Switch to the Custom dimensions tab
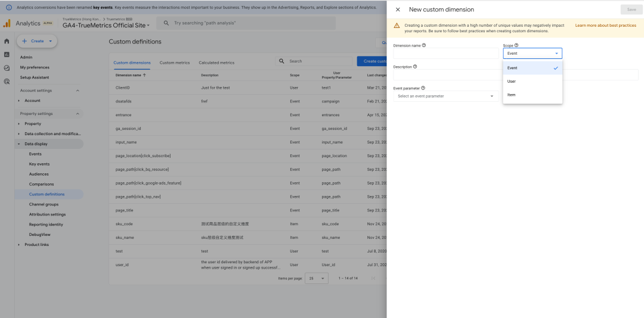Image resolution: width=644 pixels, height=318 pixels. tap(132, 63)
